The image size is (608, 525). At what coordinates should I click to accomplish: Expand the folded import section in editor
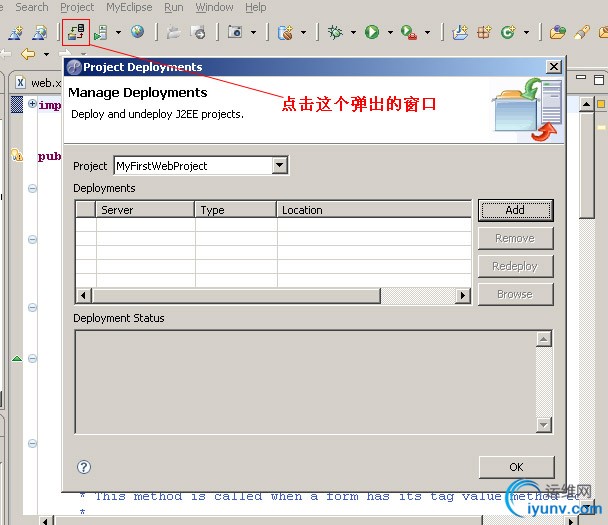[32, 104]
